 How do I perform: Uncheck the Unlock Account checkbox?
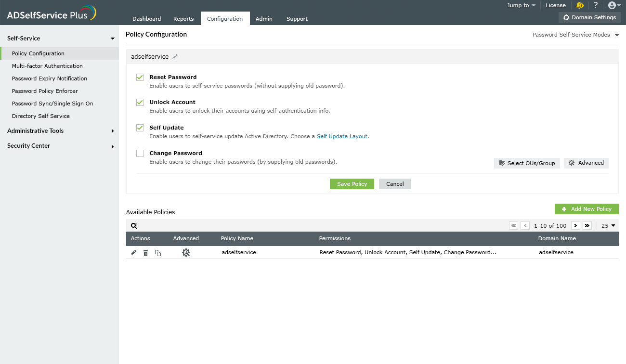coord(140,102)
